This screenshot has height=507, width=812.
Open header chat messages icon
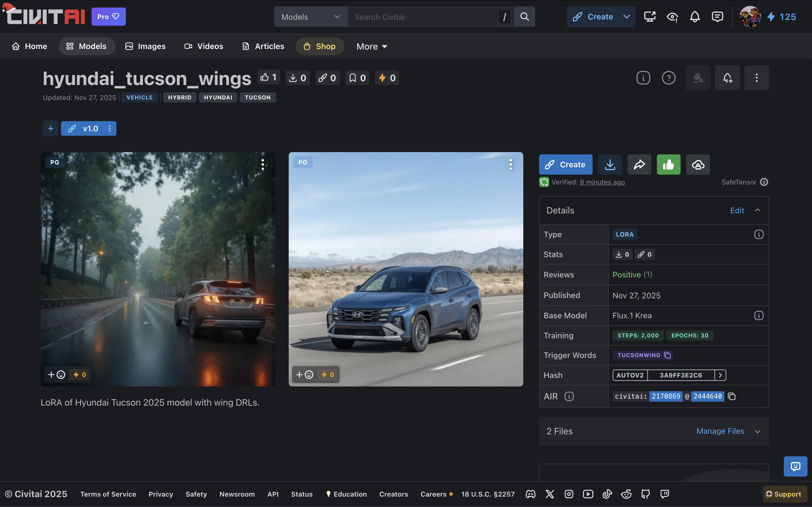pos(717,17)
